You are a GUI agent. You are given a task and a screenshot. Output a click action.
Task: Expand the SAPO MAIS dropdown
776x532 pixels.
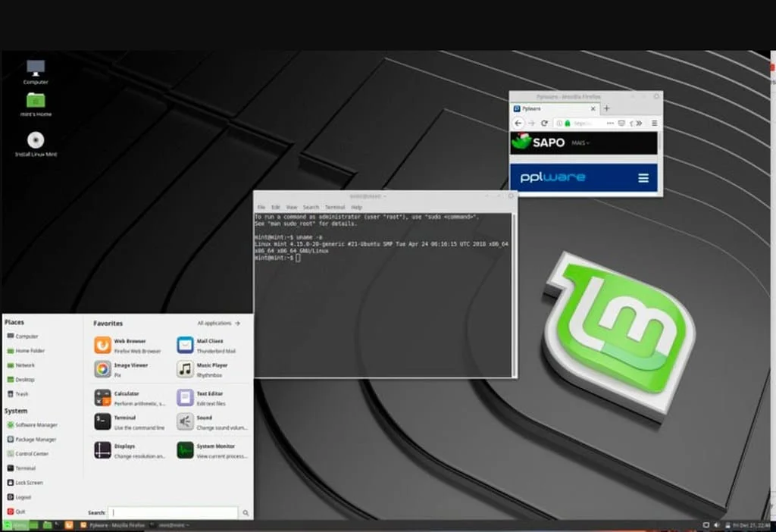pyautogui.click(x=580, y=143)
